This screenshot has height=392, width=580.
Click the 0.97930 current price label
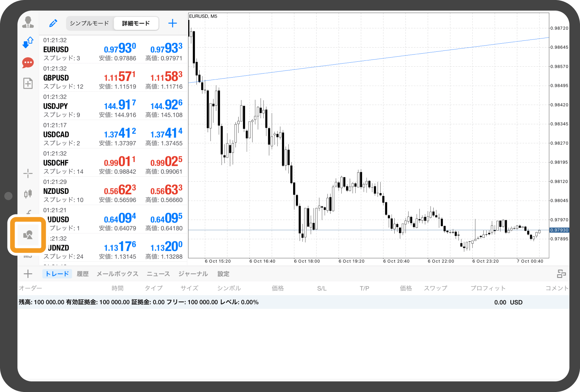(x=559, y=230)
